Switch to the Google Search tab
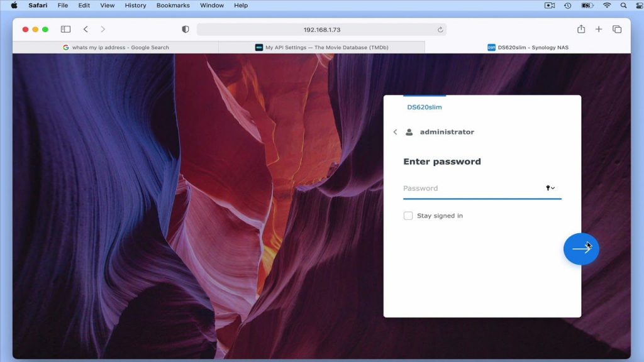 (116, 47)
